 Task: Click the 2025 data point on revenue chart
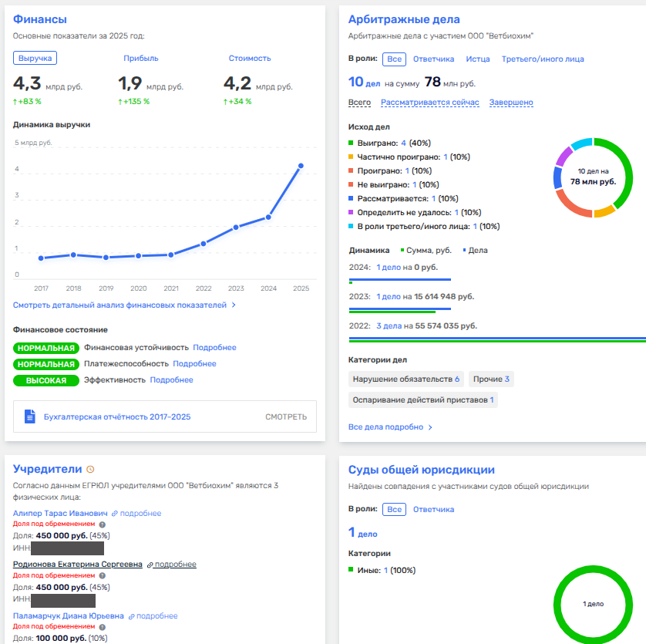(301, 166)
